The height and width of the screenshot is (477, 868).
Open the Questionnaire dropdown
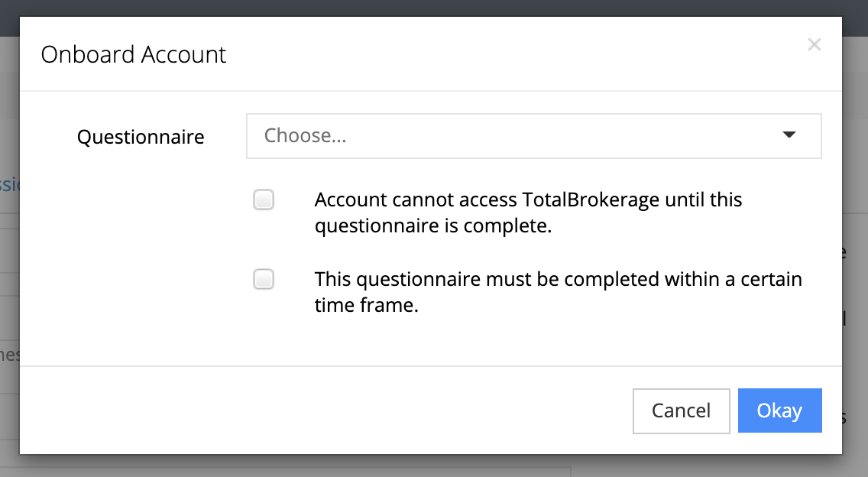point(533,136)
